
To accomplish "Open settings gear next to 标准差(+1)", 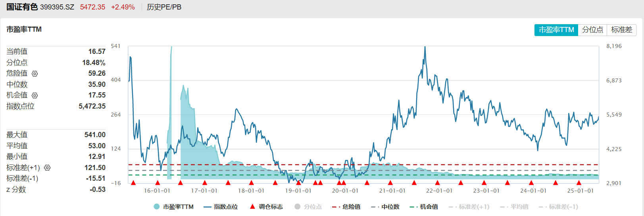I will [x=47, y=168].
